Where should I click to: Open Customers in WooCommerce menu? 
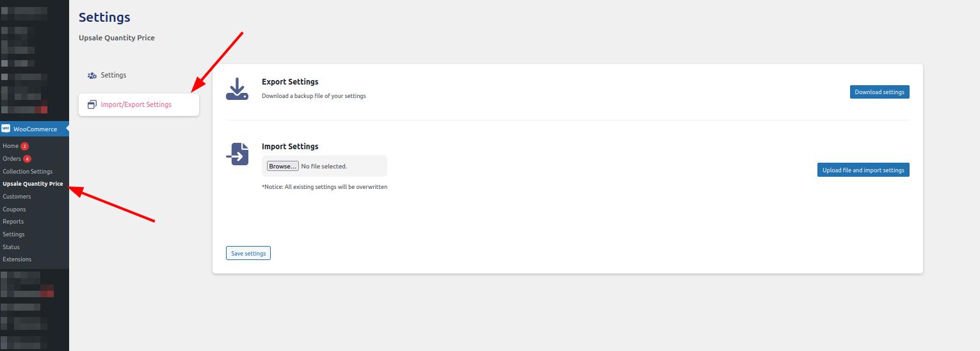click(17, 197)
